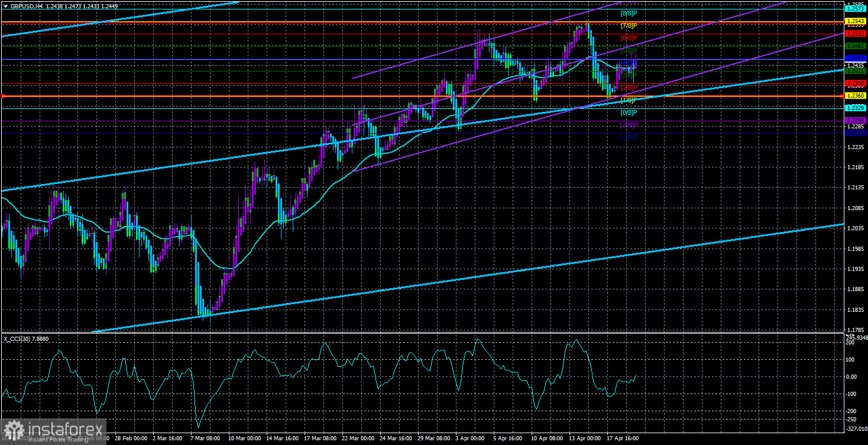The width and height of the screenshot is (868, 445).
Task: Click the 1.2085 price axis value
Action: [856, 208]
